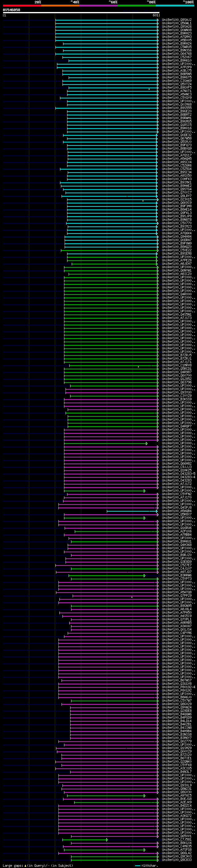Click the green alignment bar for B3RRW6

(107, 575)
